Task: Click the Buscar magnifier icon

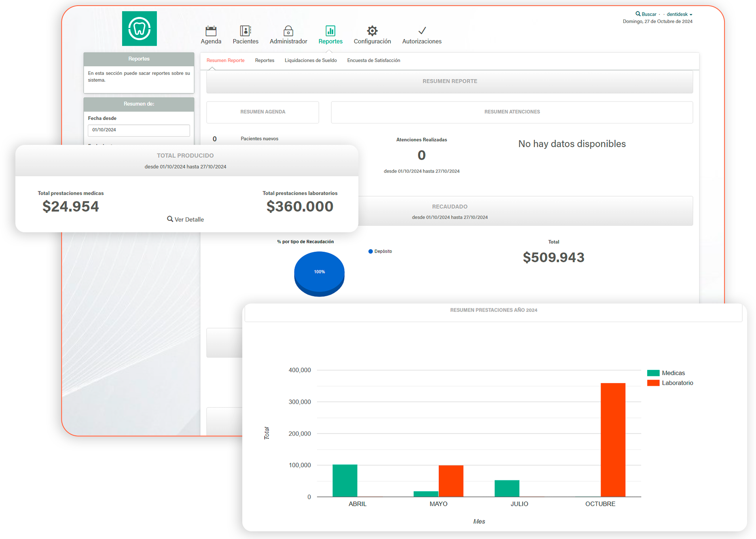Action: click(638, 14)
